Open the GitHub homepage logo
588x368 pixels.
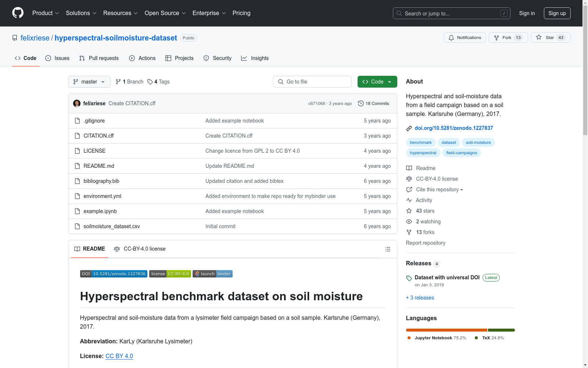click(x=18, y=13)
